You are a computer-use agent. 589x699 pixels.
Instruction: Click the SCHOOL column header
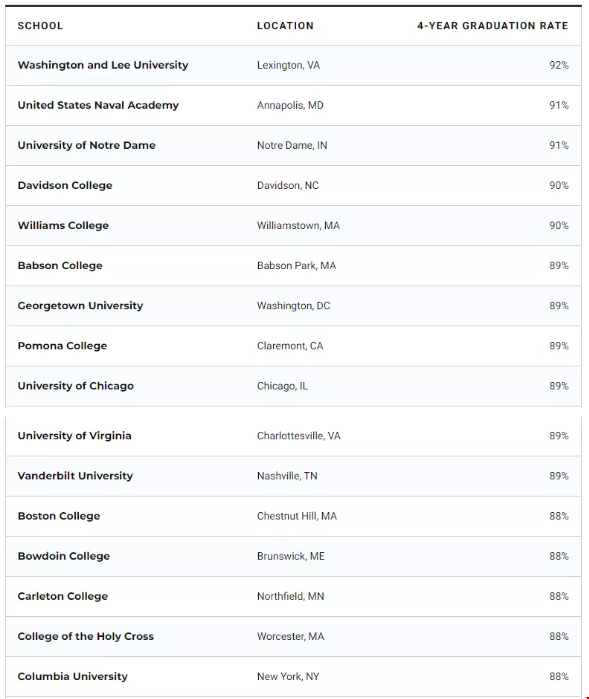click(x=40, y=26)
